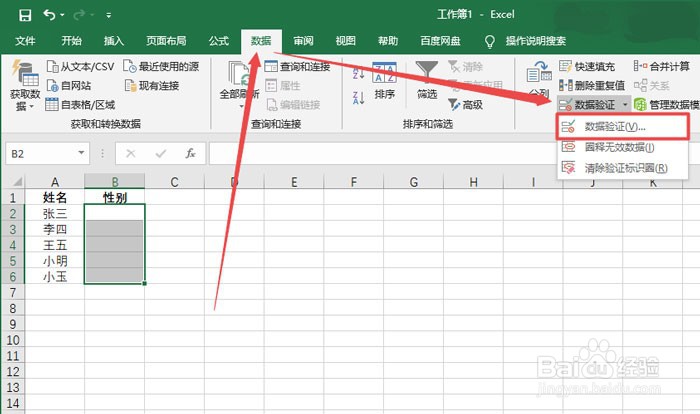Image resolution: width=700 pixels, height=414 pixels.
Task: Click the 数据验证 ribbon button
Action: 588,105
